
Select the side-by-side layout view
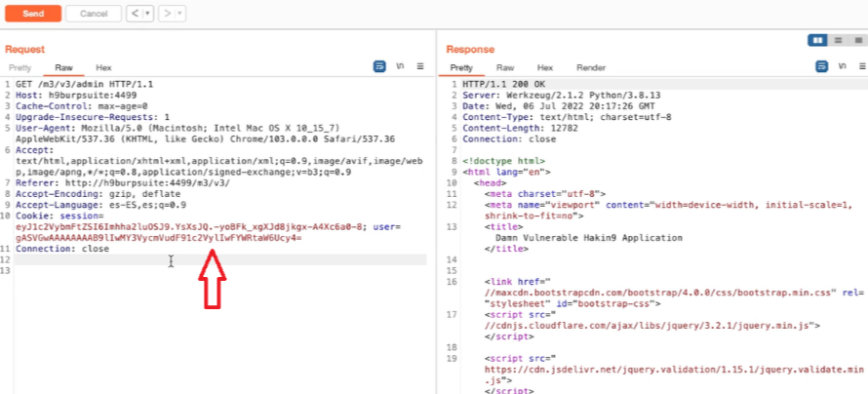pos(817,40)
